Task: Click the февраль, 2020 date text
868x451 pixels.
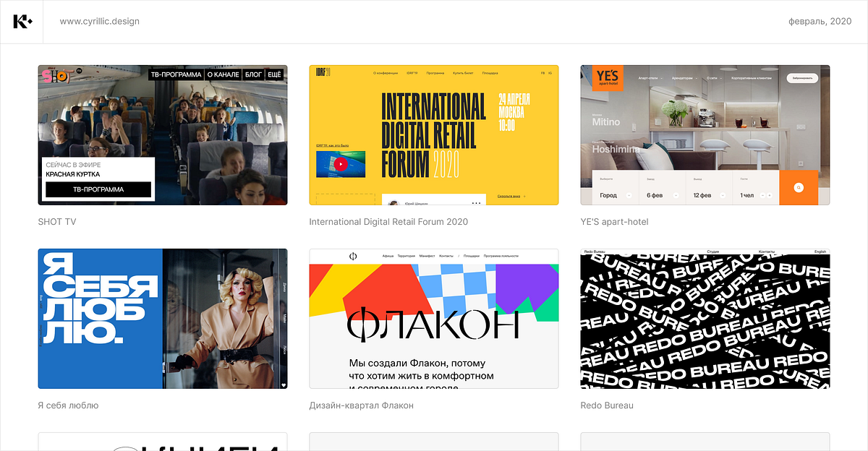Action: coord(820,22)
